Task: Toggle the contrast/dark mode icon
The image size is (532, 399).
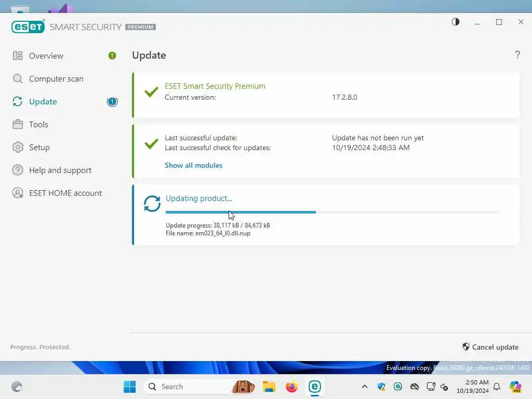Action: tap(455, 22)
